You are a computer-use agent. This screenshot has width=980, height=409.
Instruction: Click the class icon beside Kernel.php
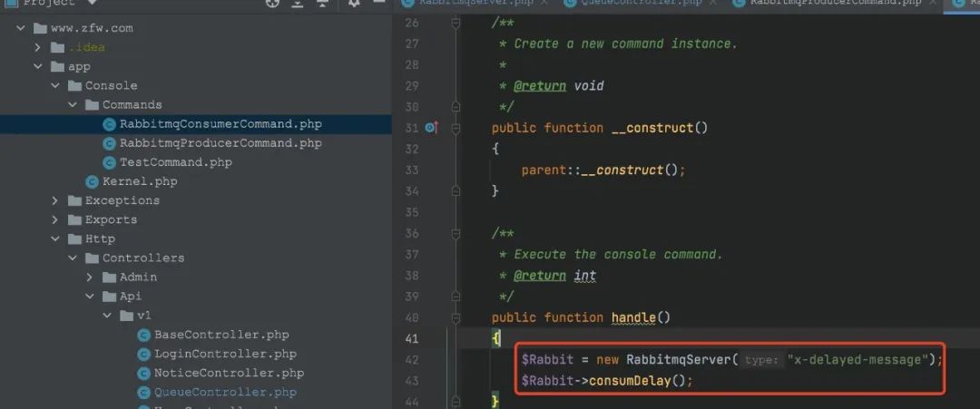click(92, 181)
